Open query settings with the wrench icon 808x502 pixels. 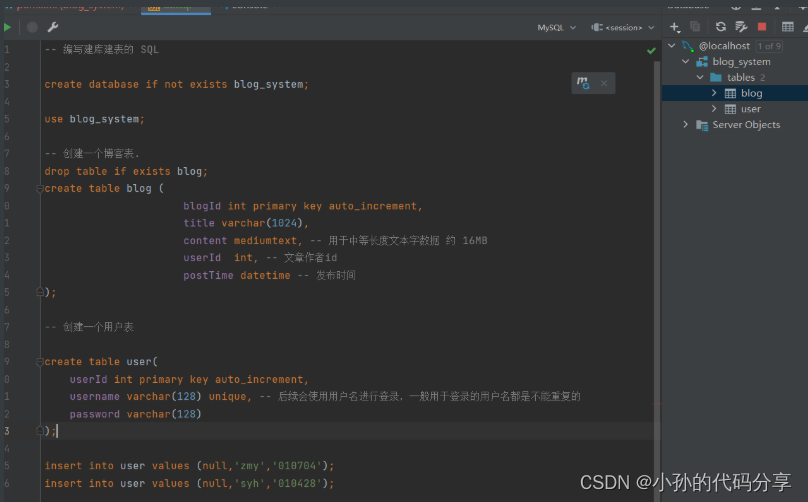pos(53,27)
